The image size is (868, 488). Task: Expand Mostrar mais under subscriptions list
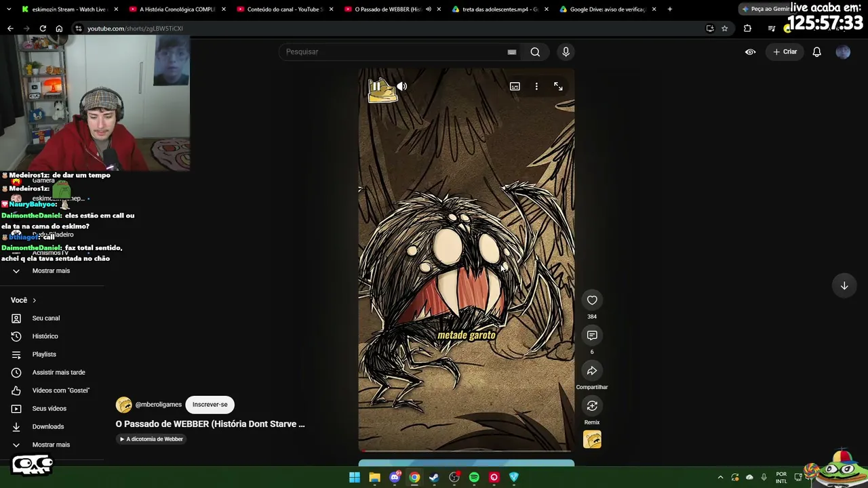52,270
